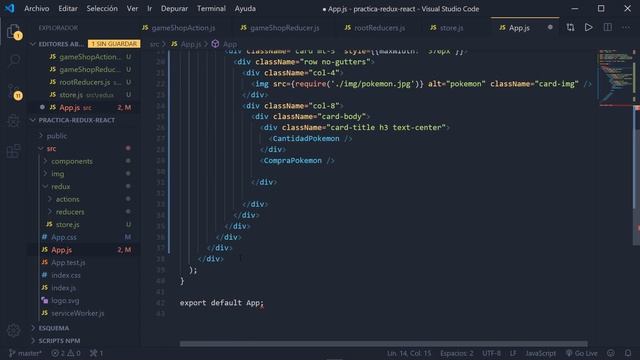This screenshot has width=640, height=360.
Task: Collapse the redux folder
Action: point(60,187)
